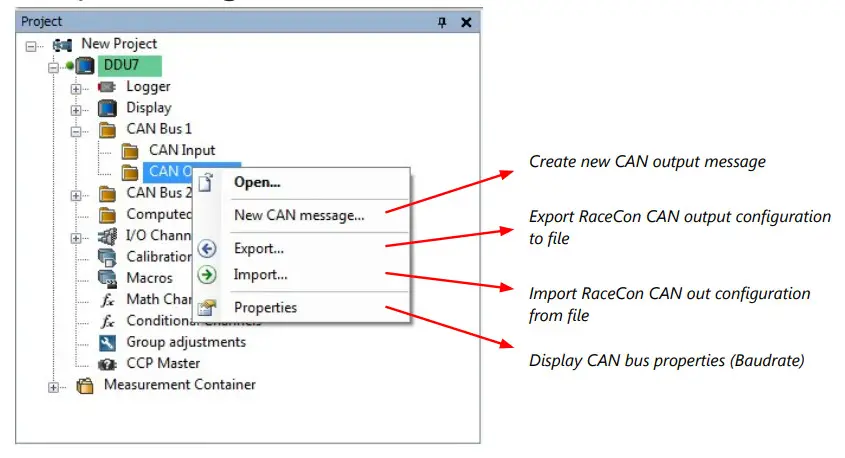845x458 pixels.
Task: Click the green Import arrow icon
Action: click(x=207, y=275)
